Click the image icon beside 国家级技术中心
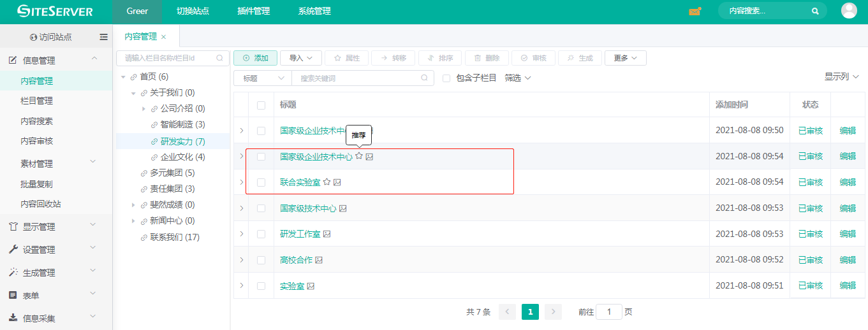This screenshot has height=330, width=868. (343, 208)
